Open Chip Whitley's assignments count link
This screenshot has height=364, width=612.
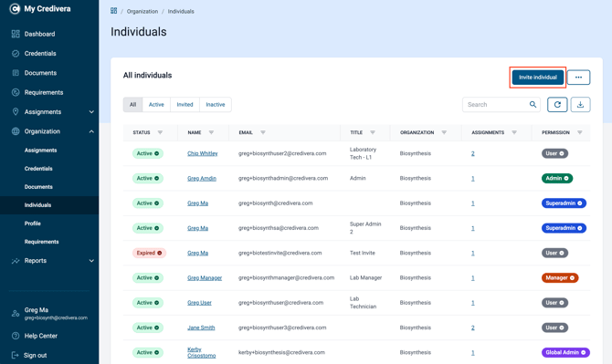coord(472,153)
